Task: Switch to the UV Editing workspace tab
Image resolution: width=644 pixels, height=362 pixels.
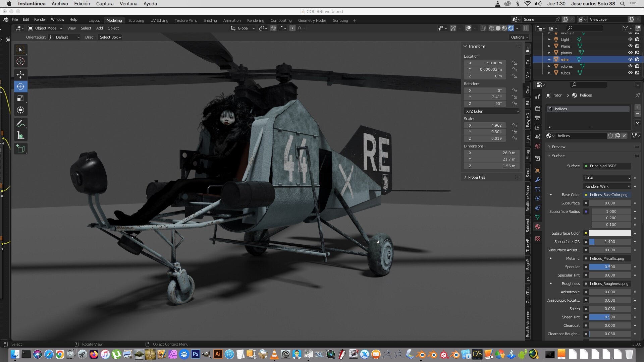Action: coord(159,20)
